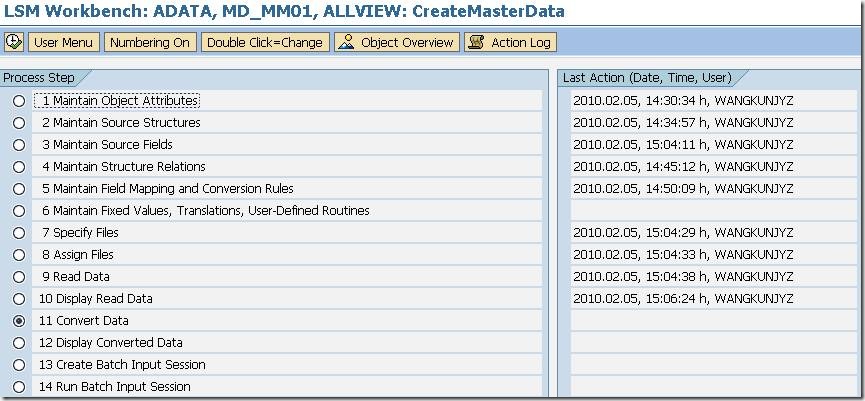
Task: Click last action timestamp 14:34:57 h
Action: tap(683, 122)
